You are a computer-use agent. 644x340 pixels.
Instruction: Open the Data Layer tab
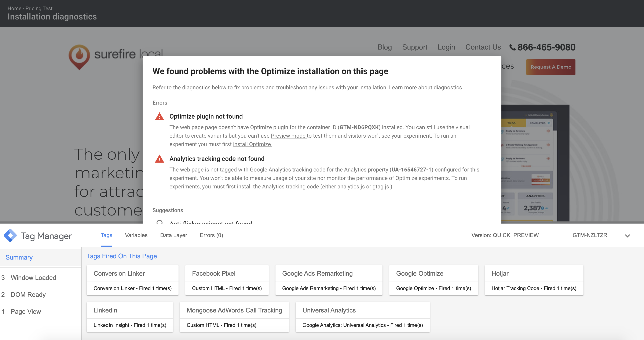click(173, 235)
